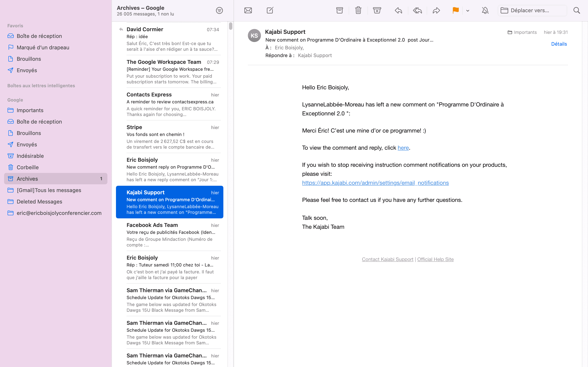Open the search magnifier
588x367 pixels.
click(x=577, y=10)
